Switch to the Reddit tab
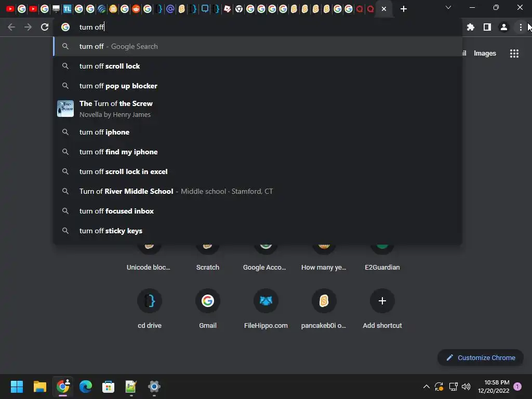Image resolution: width=532 pixels, height=399 pixels. click(x=136, y=9)
